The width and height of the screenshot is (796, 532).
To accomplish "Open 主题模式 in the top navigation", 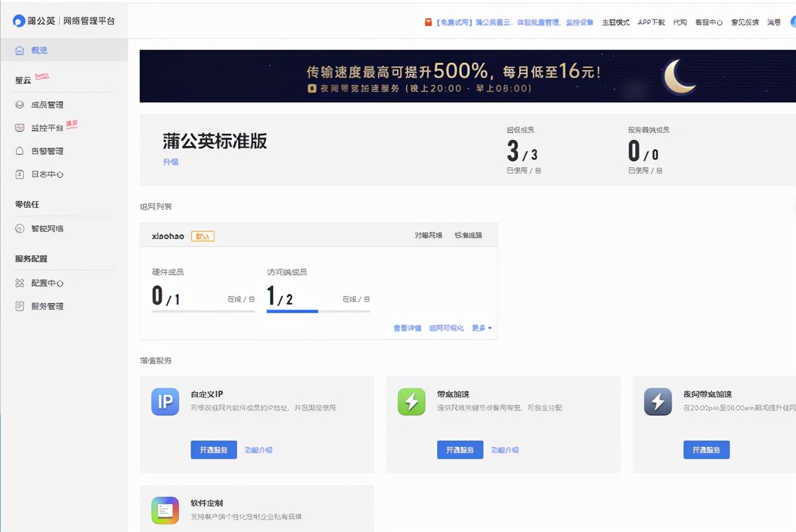I will (x=615, y=22).
